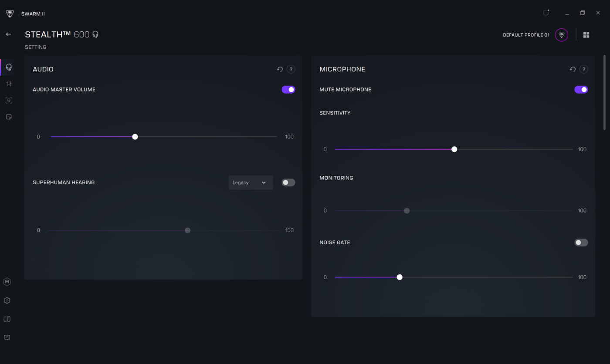Open the devices icon below the gear
This screenshot has height=364, width=610.
click(x=7, y=319)
